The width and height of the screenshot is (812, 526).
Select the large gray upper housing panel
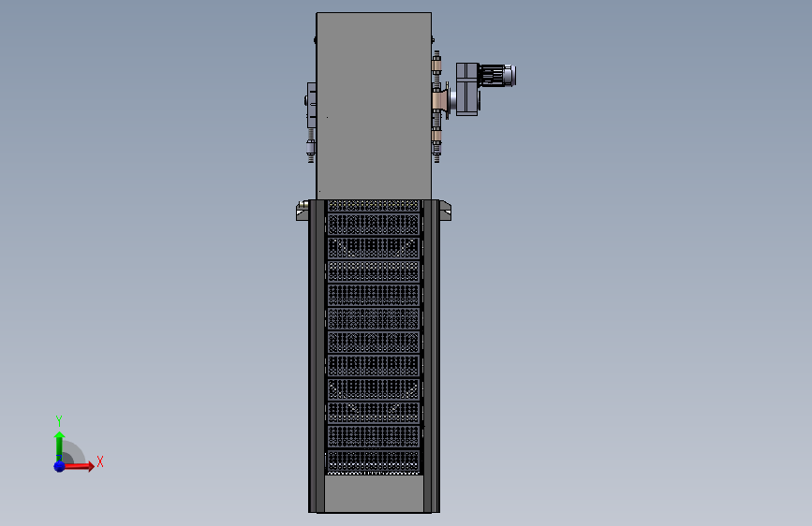point(374,106)
